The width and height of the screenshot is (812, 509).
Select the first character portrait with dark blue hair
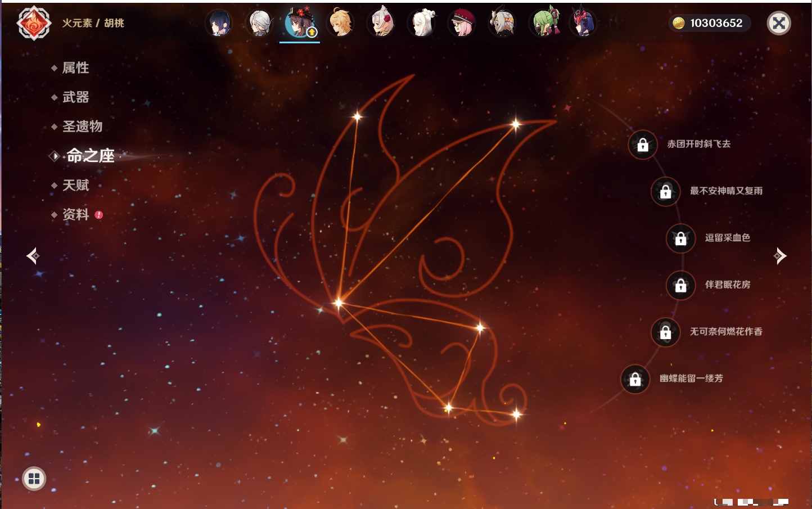coord(219,23)
